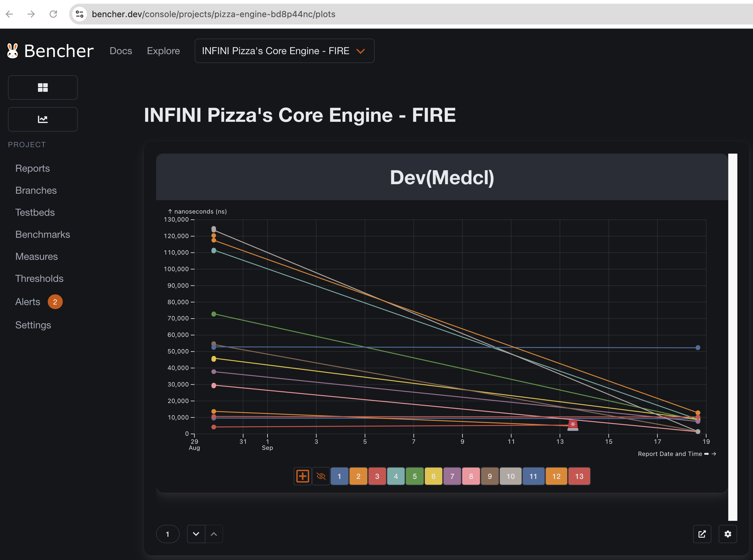Screen dimensions: 753x560
Task: Toggle hide all series eye icon
Action: 321,476
